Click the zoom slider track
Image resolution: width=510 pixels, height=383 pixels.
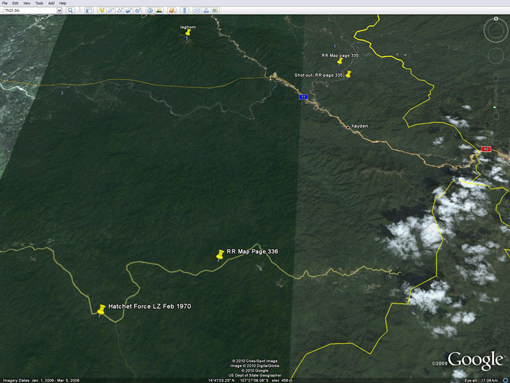496,97
